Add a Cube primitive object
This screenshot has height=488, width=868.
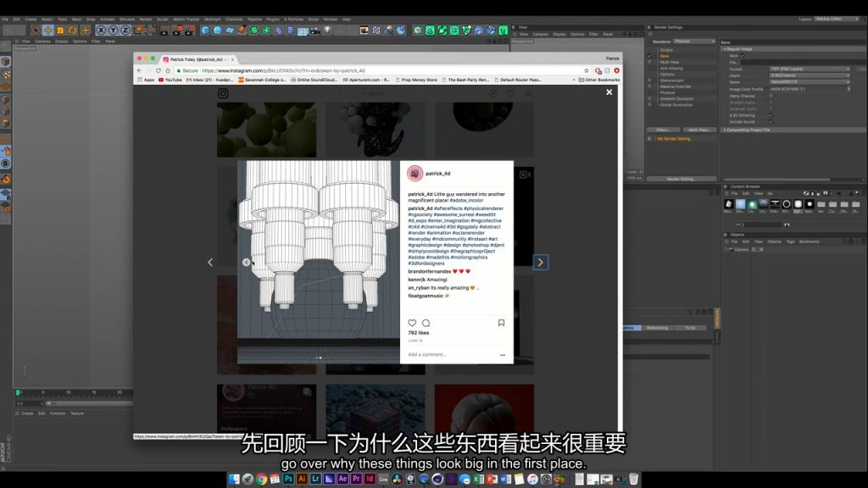pos(205,30)
